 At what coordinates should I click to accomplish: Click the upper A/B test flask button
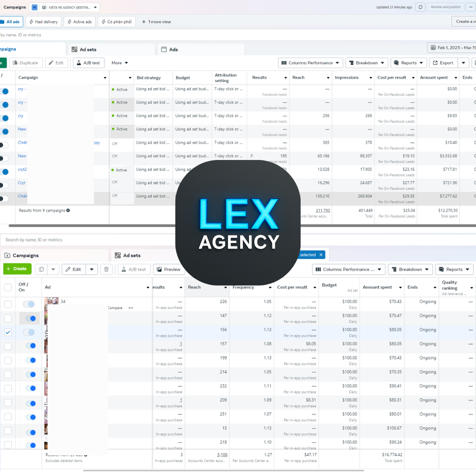coord(88,63)
